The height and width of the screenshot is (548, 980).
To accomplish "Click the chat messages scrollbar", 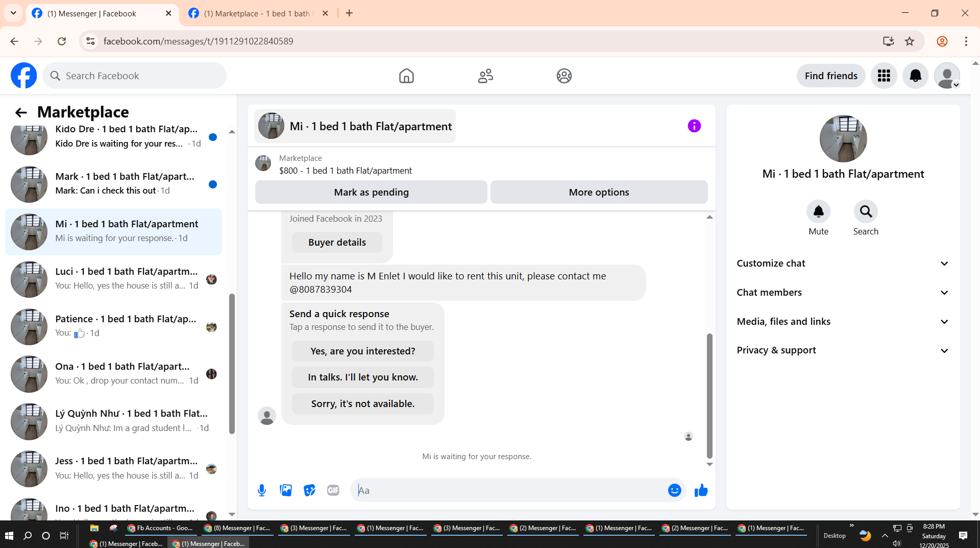I will click(x=709, y=396).
